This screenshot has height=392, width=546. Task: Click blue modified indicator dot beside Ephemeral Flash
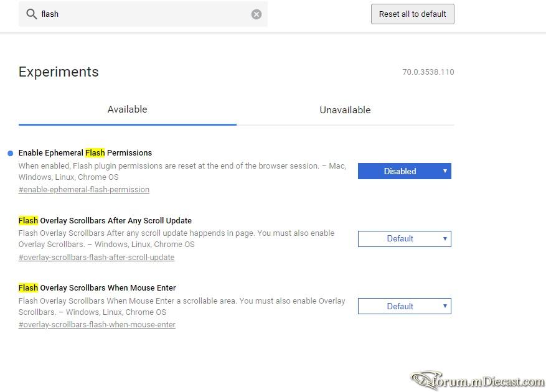point(11,153)
